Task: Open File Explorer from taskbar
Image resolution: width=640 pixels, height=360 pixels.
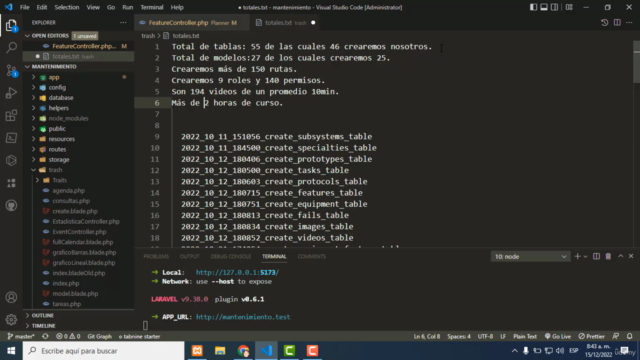Action: click(x=220, y=351)
